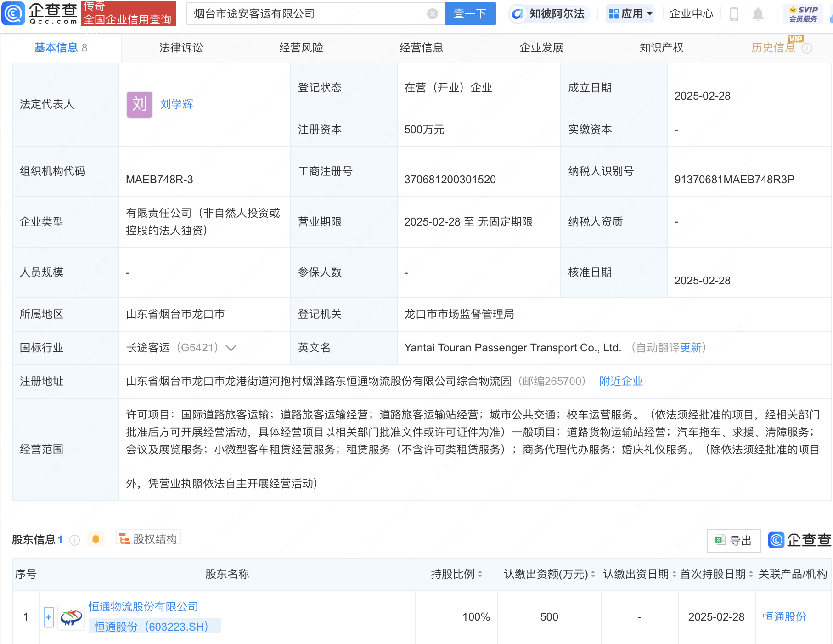Open the 附近企业 link
The width and height of the screenshot is (833, 644).
point(621,381)
